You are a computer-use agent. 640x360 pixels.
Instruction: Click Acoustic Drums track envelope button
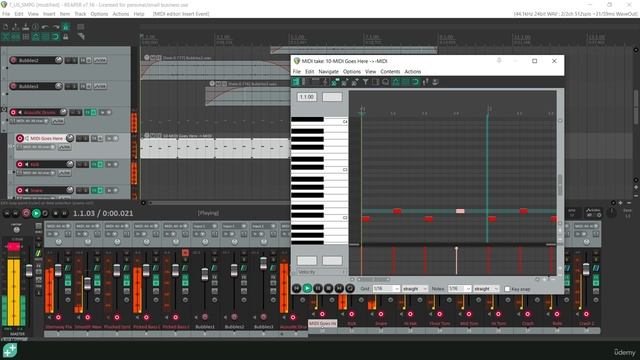pyautogui.click(x=58, y=121)
